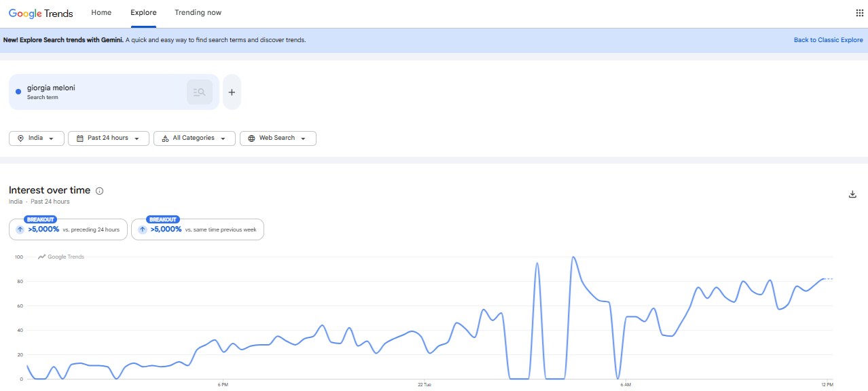Screen dimensions: 868x391
Task: Click the blue dot beside giorgia meloni
Action: point(18,92)
